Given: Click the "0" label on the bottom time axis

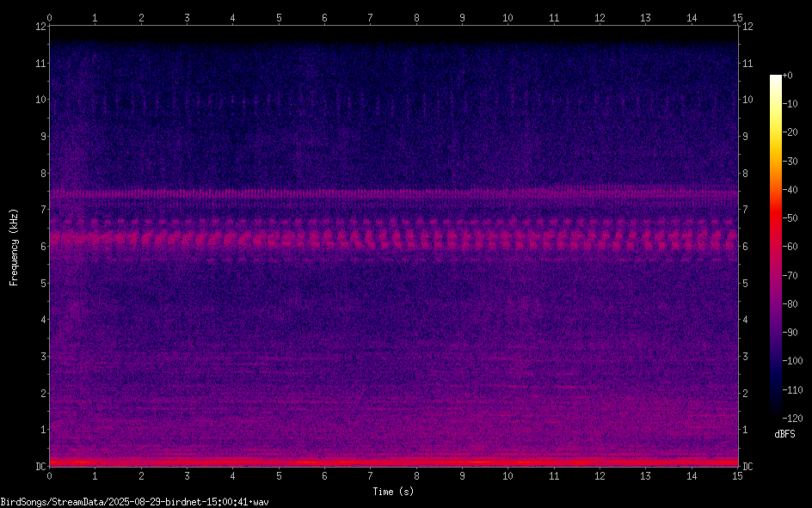Looking at the screenshot, I should pyautogui.click(x=49, y=476).
